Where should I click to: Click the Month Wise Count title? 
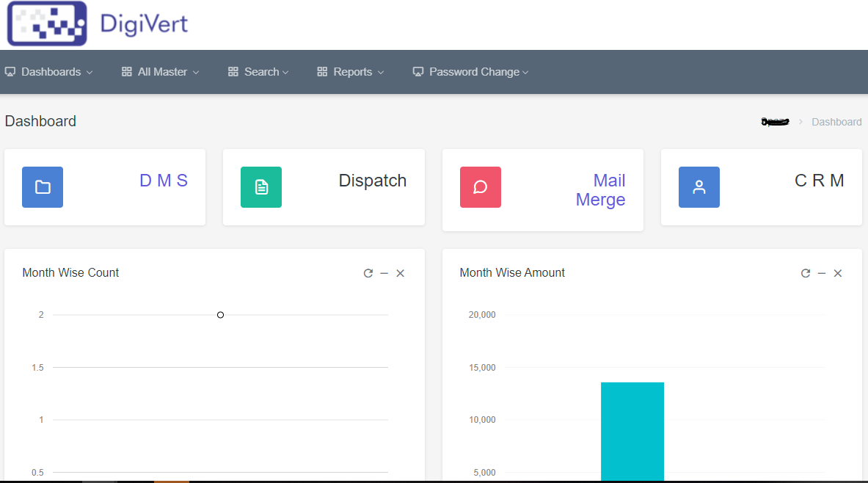[70, 272]
